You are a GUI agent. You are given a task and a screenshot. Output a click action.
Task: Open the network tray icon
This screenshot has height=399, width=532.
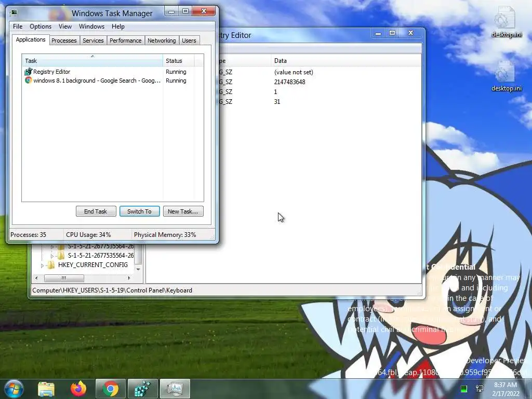480,389
